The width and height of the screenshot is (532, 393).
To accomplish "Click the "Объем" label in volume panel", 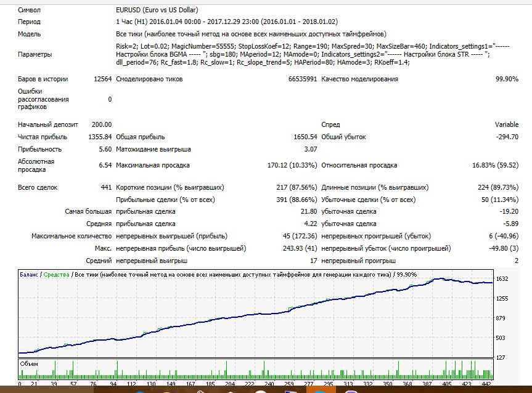I will pos(29,364).
